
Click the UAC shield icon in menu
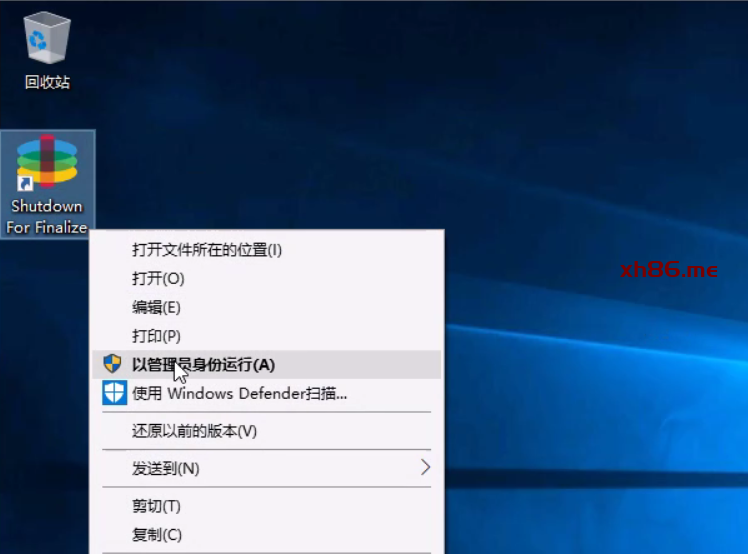[x=113, y=364]
